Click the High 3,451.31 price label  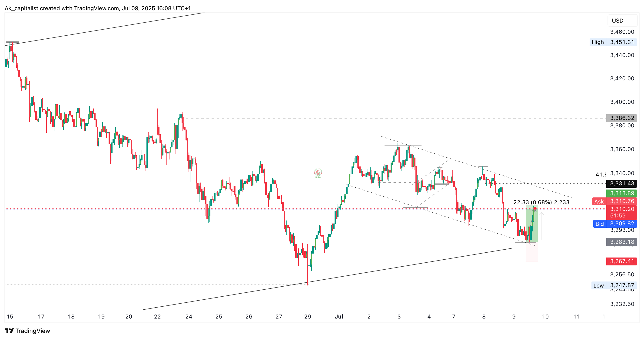[613, 42]
